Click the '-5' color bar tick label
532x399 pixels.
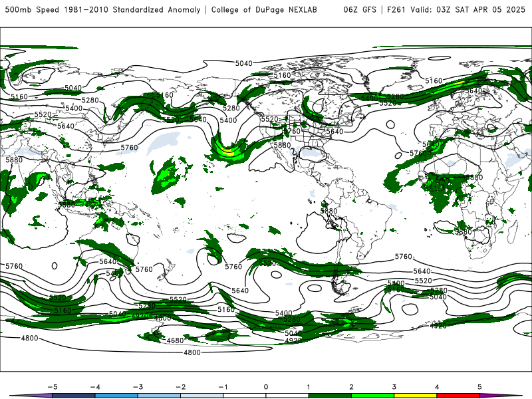[53, 387]
